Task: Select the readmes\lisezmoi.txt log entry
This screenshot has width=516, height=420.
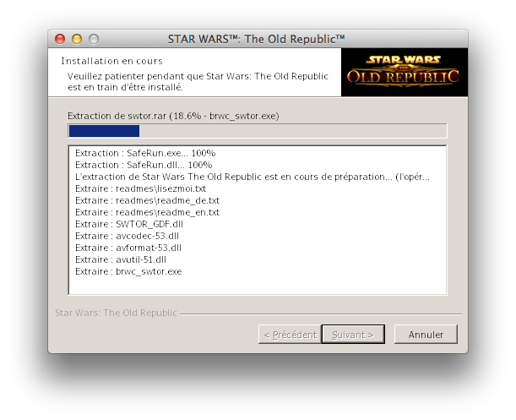Action: coord(140,188)
